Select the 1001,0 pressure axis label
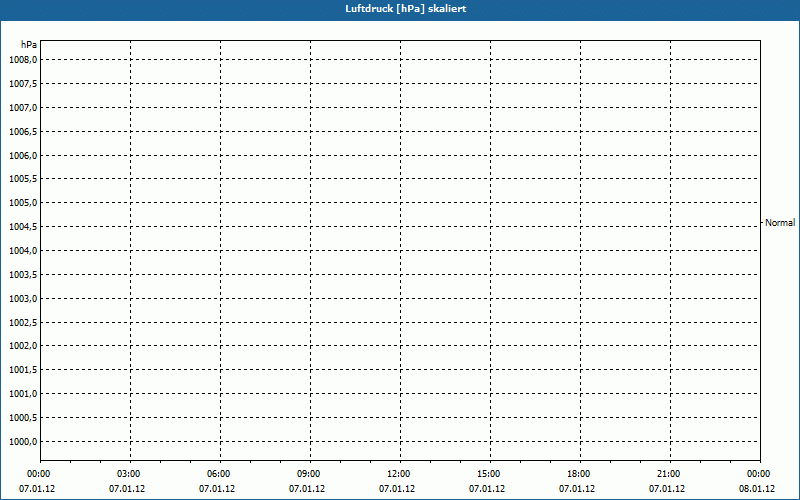The width and height of the screenshot is (800, 500). point(23,393)
